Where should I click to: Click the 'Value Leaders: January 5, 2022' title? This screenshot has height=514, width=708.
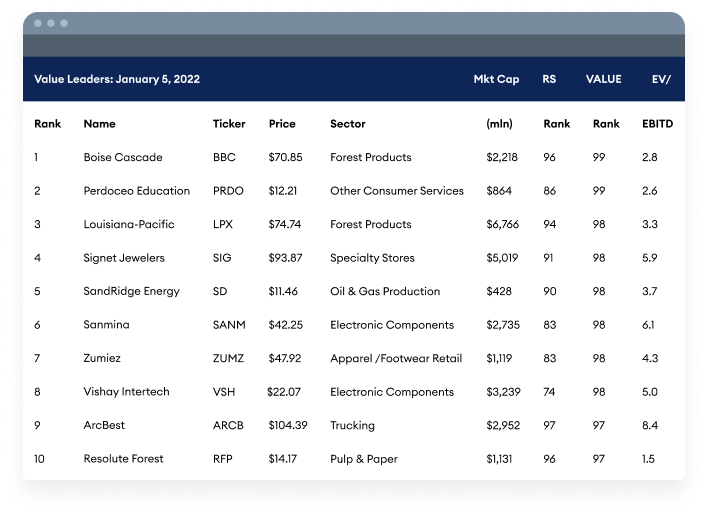[117, 79]
